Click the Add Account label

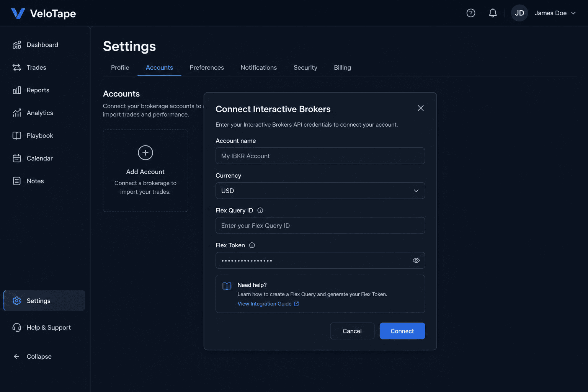(145, 172)
